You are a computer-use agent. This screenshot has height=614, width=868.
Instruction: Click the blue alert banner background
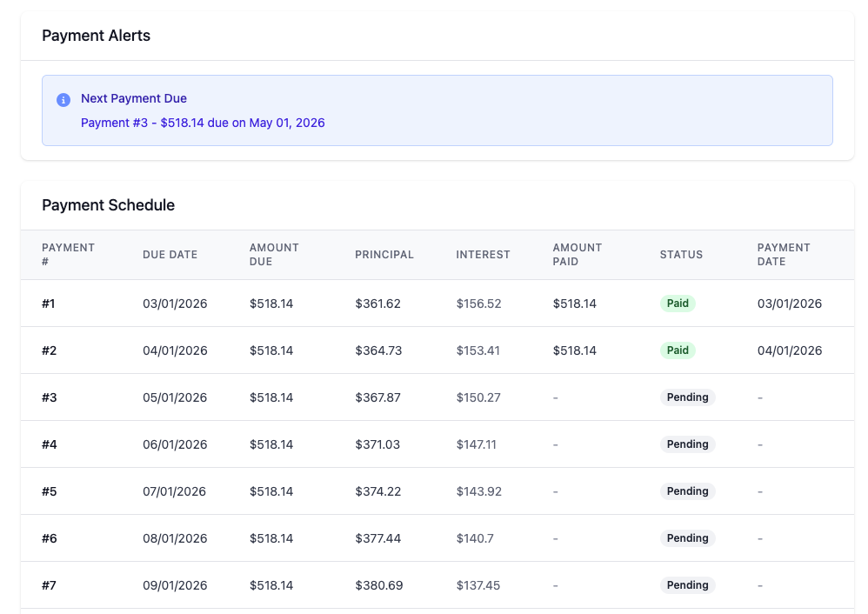click(x=522, y=110)
